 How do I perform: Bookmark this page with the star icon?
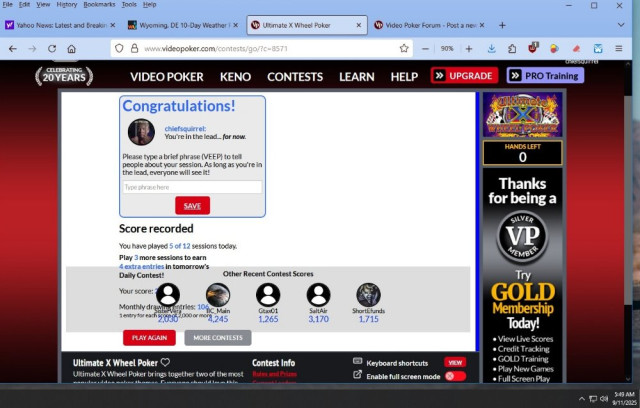pyautogui.click(x=404, y=49)
